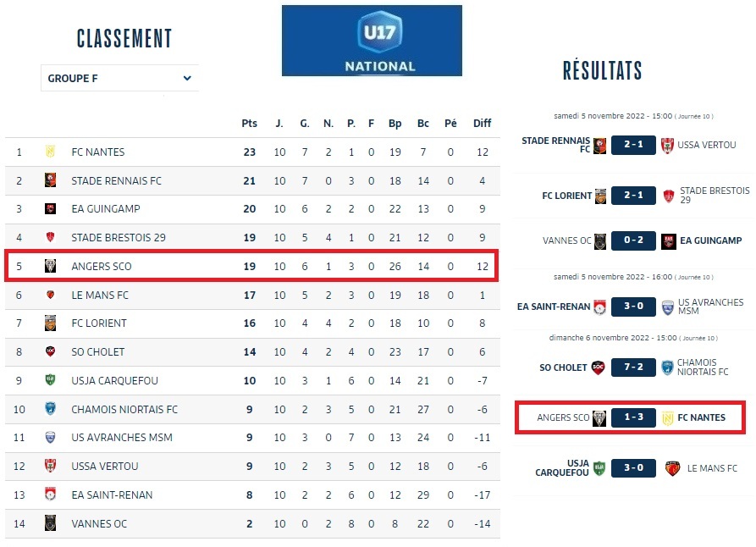
Task: Open the Stade Rennais 2-1 Vertou score
Action: [633, 145]
